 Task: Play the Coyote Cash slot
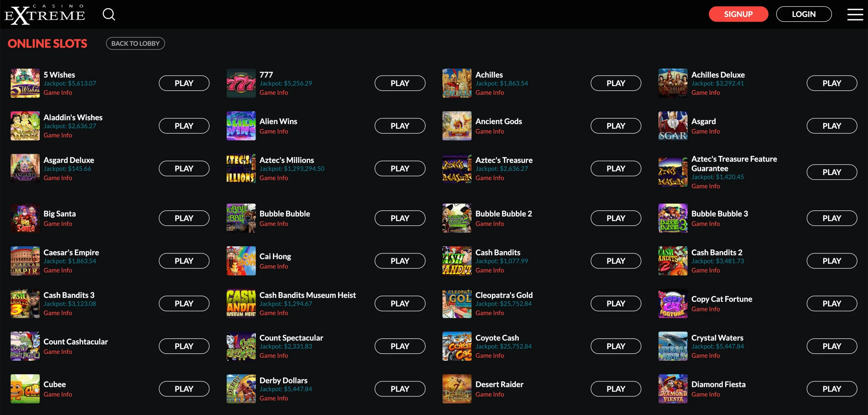(x=616, y=346)
